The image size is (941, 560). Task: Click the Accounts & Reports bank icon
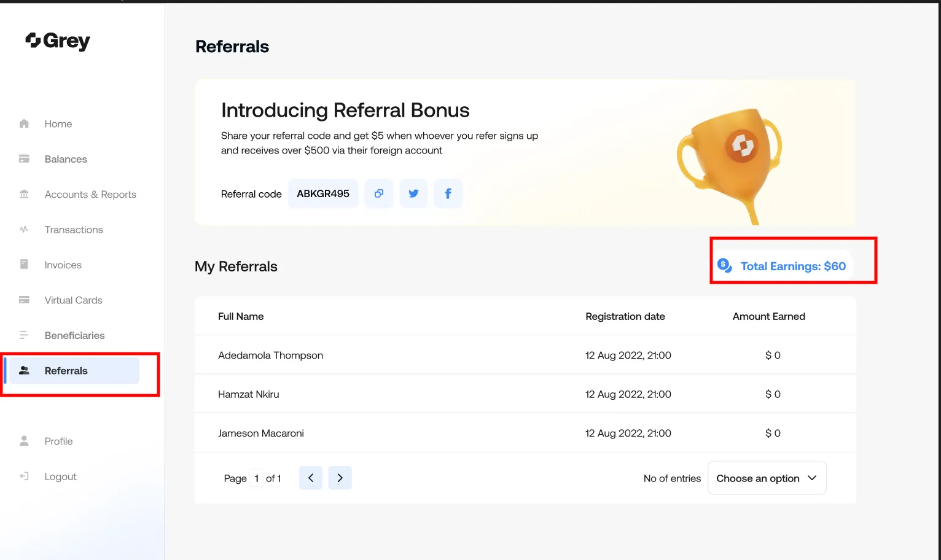point(24,194)
